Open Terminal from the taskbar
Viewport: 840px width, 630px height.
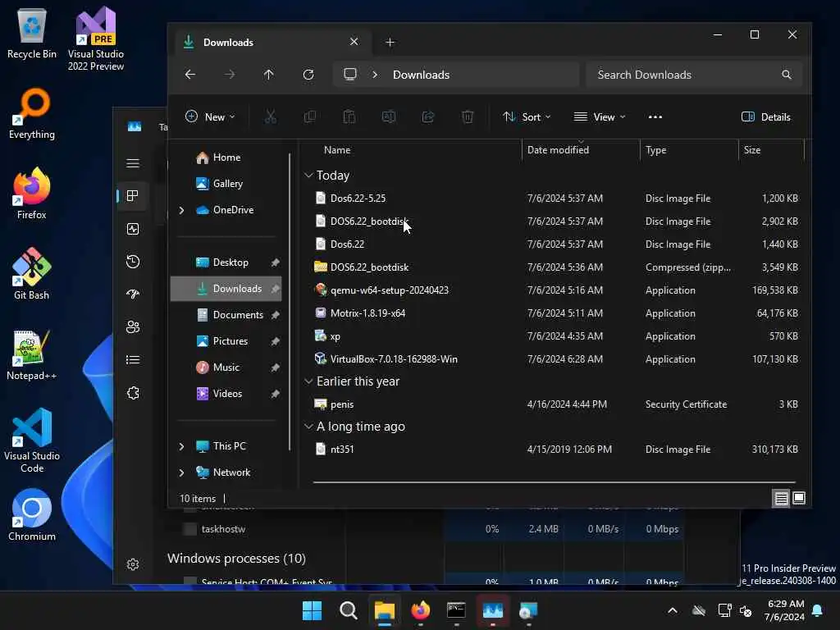pyautogui.click(x=456, y=610)
